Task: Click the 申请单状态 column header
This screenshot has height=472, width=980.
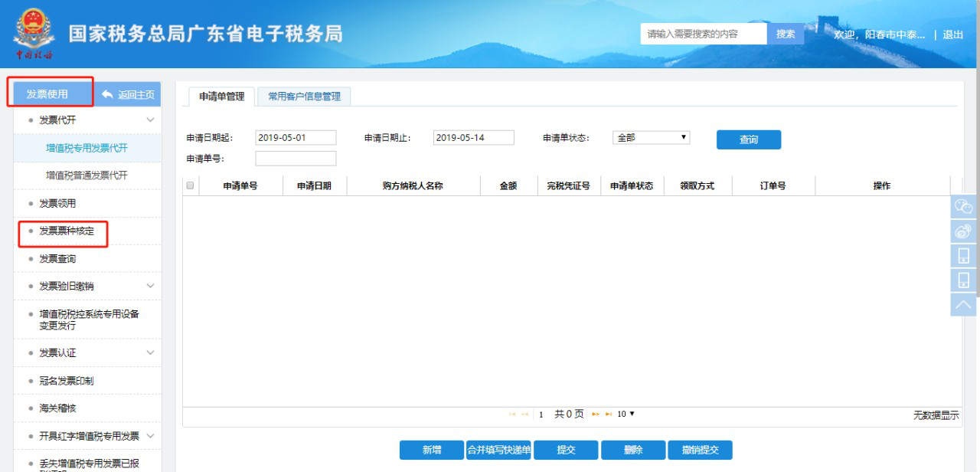Action: pyautogui.click(x=632, y=185)
